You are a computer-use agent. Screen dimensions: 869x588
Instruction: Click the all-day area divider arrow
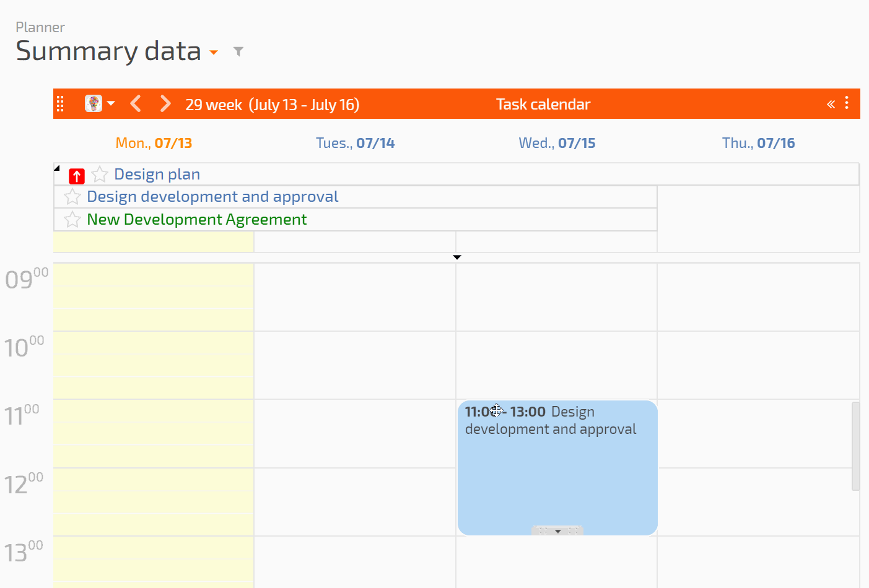tap(457, 257)
